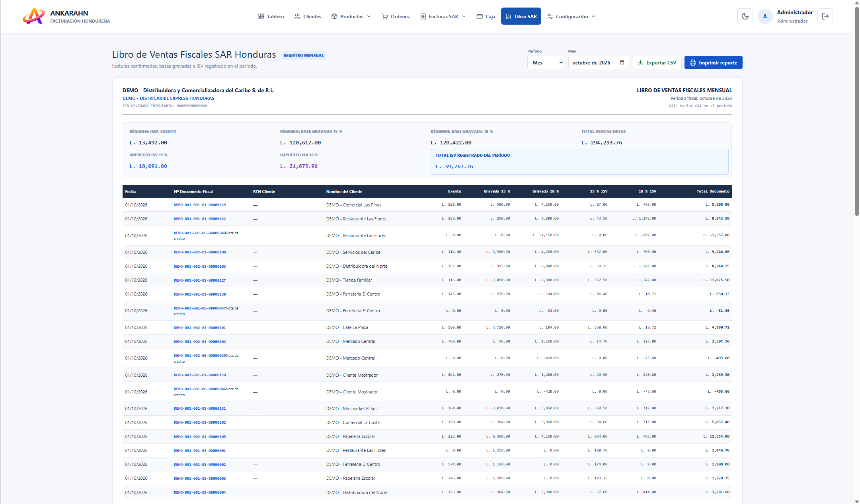Click the Total Documento column header

[x=713, y=191]
